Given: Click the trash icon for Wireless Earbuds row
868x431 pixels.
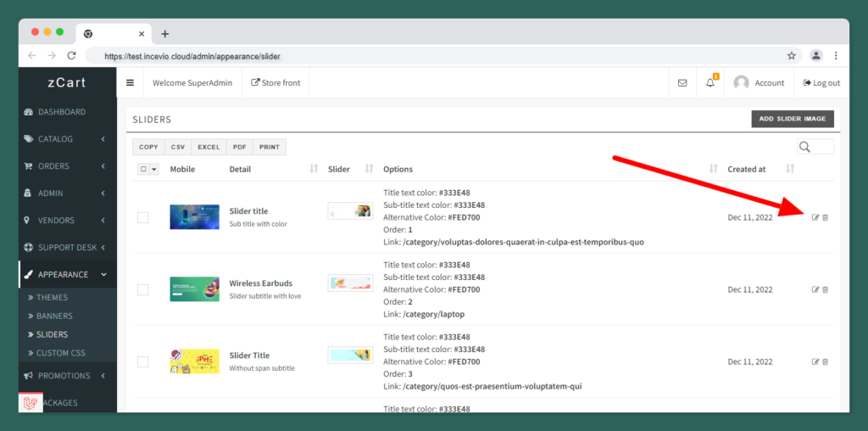Looking at the screenshot, I should pyautogui.click(x=826, y=289).
